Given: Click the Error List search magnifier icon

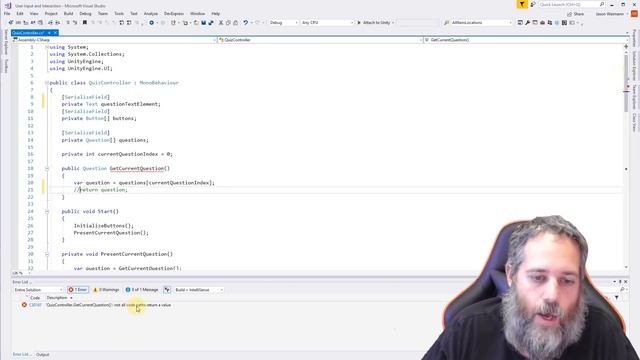Looking at the screenshot, I should click(x=622, y=290).
